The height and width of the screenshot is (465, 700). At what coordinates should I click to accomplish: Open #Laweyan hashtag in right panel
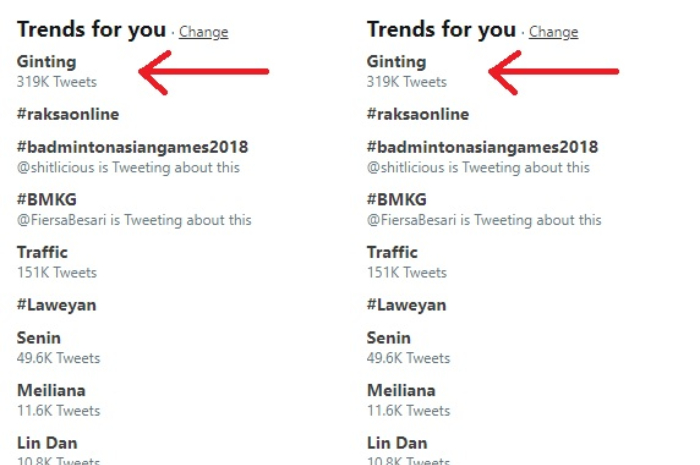[x=406, y=305]
